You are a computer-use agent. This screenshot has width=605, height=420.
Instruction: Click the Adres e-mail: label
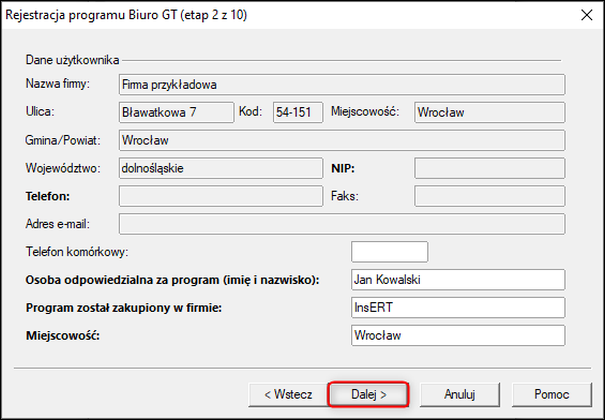(57, 224)
